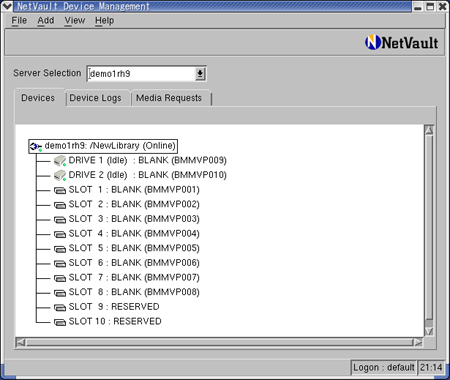Open the File menu
Screen dimensions: 450x380
(19, 20)
